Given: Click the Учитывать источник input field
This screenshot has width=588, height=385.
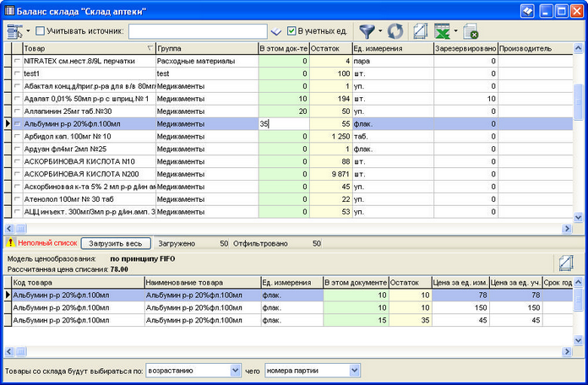Looking at the screenshot, I should [x=198, y=31].
